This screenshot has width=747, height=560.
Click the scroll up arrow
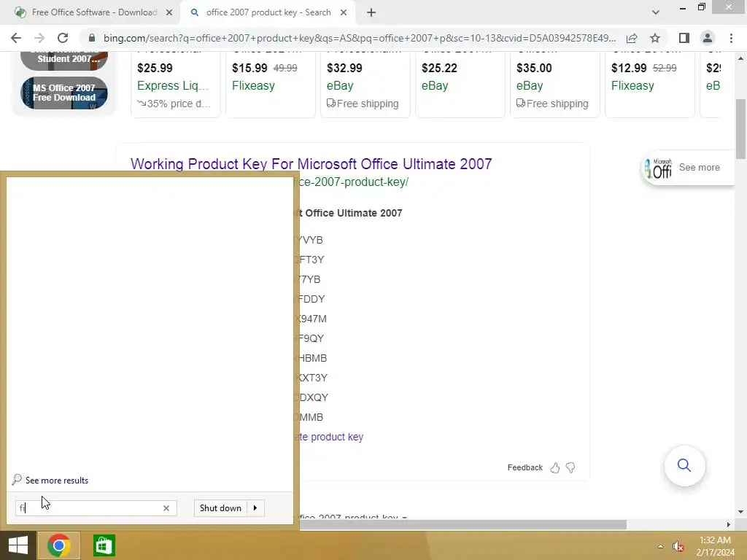click(740, 58)
